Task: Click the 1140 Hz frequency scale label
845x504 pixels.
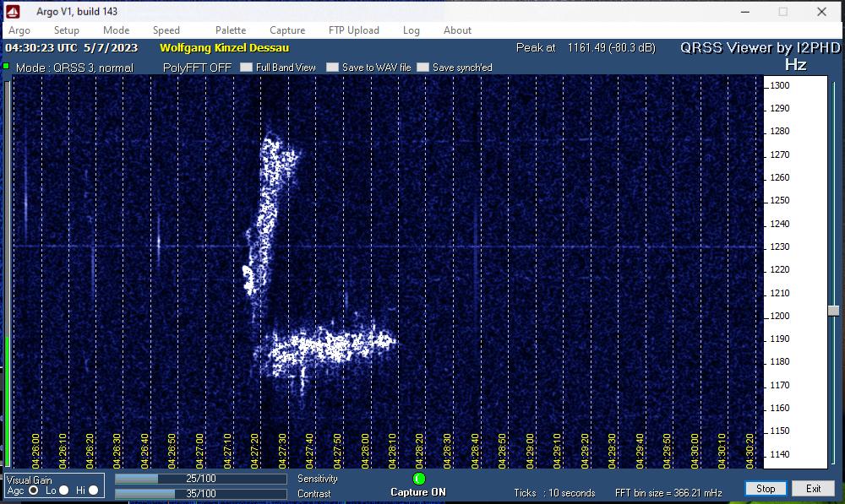Action: (779, 454)
